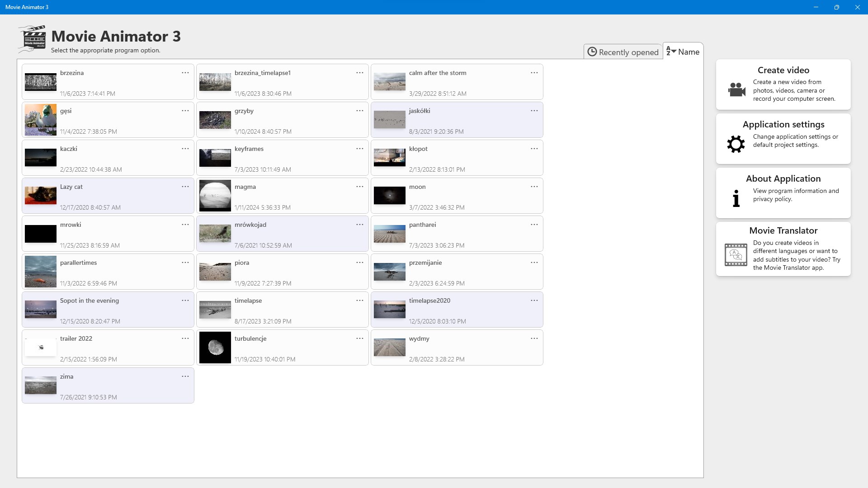Select the Create video camera icon
The image size is (868, 488).
pyautogui.click(x=736, y=89)
